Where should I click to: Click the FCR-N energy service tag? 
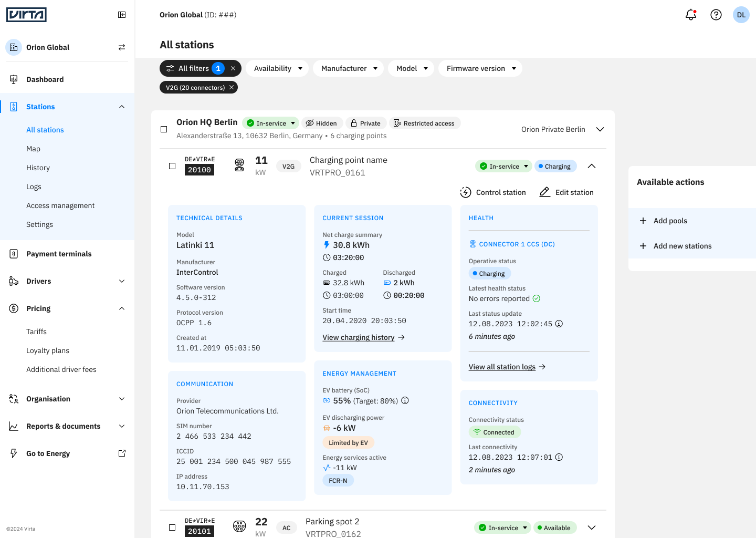338,480
